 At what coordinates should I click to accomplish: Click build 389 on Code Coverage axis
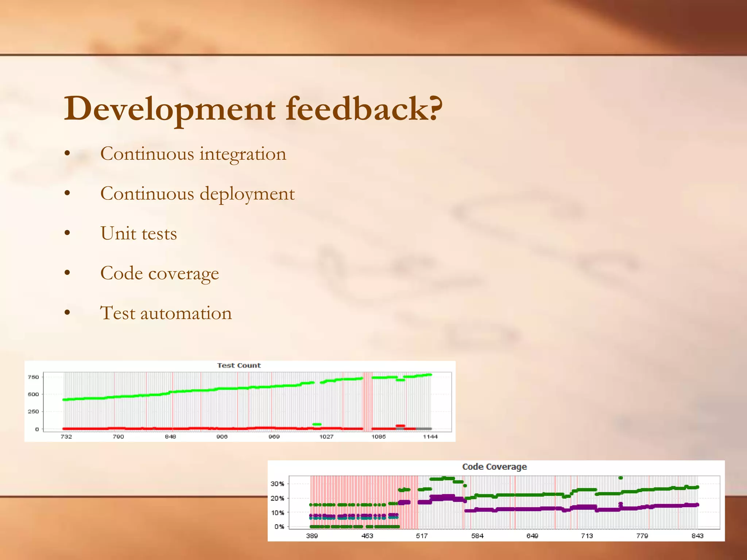312,536
